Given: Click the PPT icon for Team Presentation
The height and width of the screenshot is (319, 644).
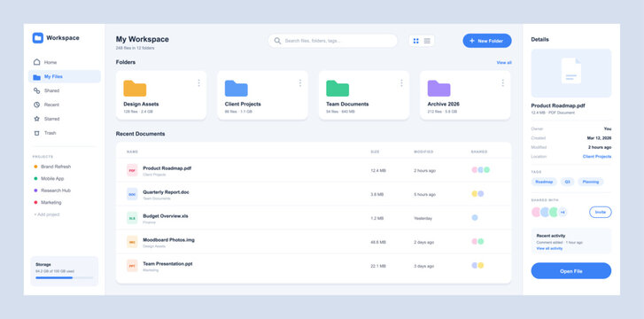Looking at the screenshot, I should click(x=132, y=266).
